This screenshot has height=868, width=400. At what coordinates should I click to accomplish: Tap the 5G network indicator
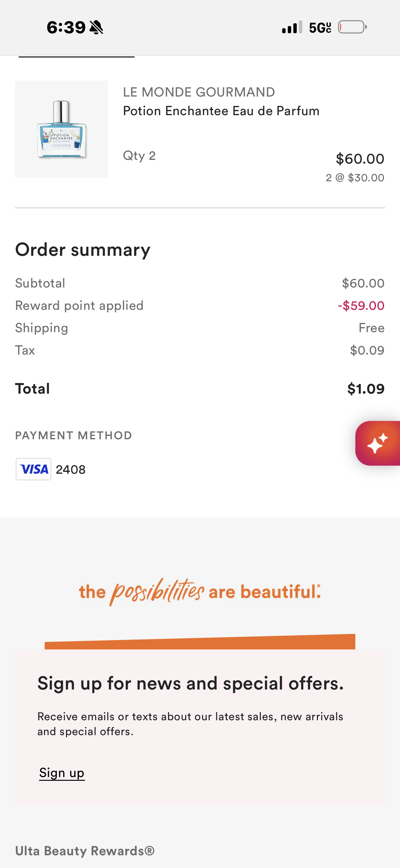coord(320,27)
